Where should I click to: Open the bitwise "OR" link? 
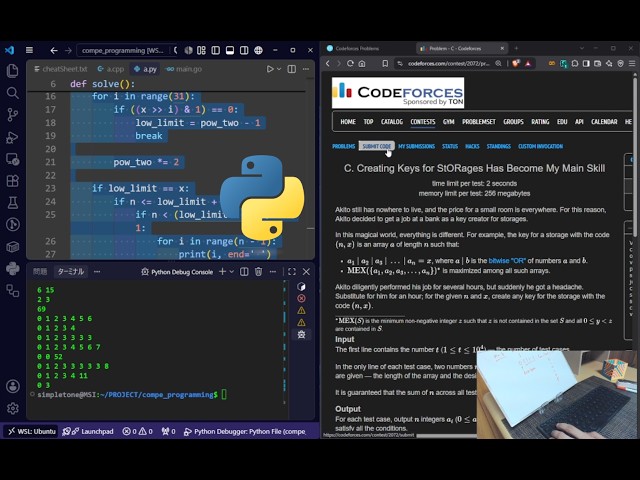(507, 260)
